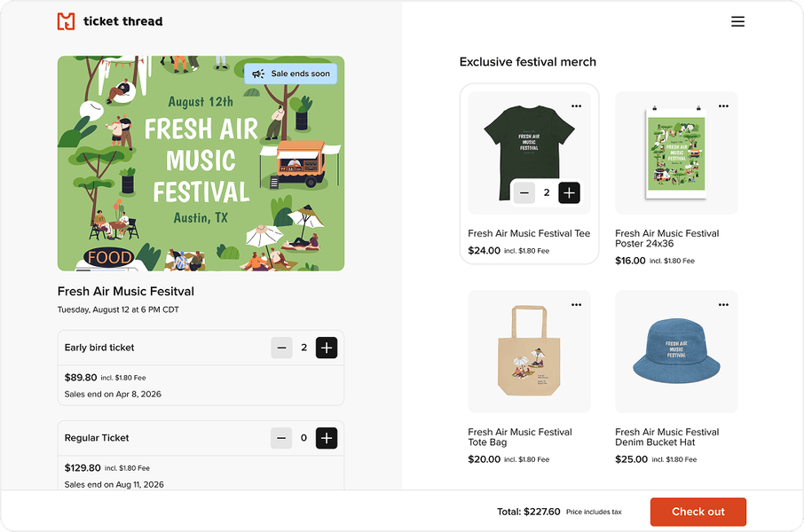Open Fresh Air Music Festival Tee title
Image resolution: width=804 pixels, height=532 pixels.
tap(529, 234)
